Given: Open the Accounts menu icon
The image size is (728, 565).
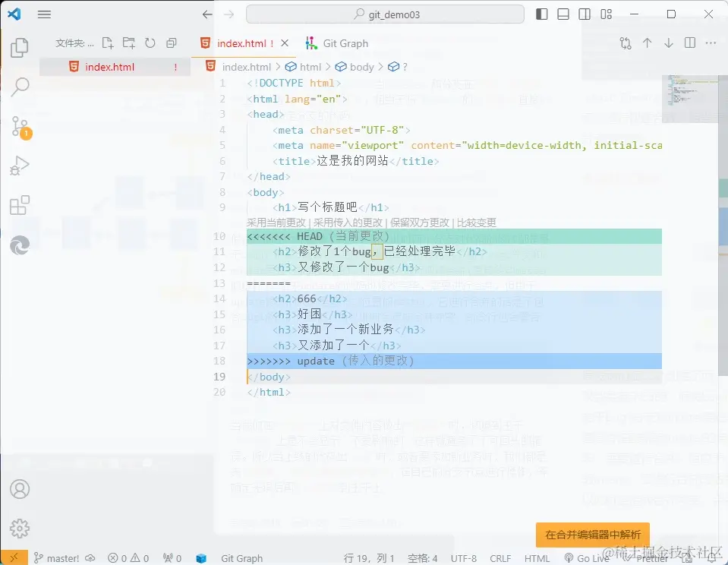Looking at the screenshot, I should [x=20, y=489].
